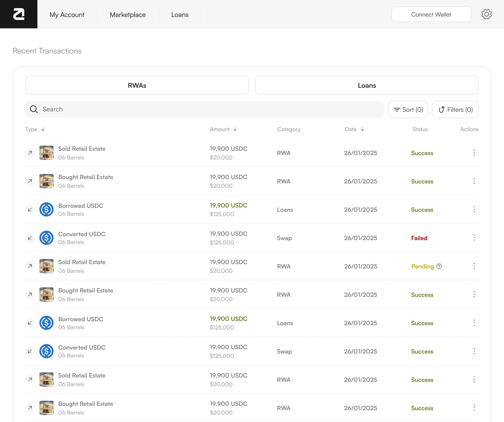This screenshot has height=422, width=504.
Task: Sort by Amount column arrow
Action: pos(235,129)
